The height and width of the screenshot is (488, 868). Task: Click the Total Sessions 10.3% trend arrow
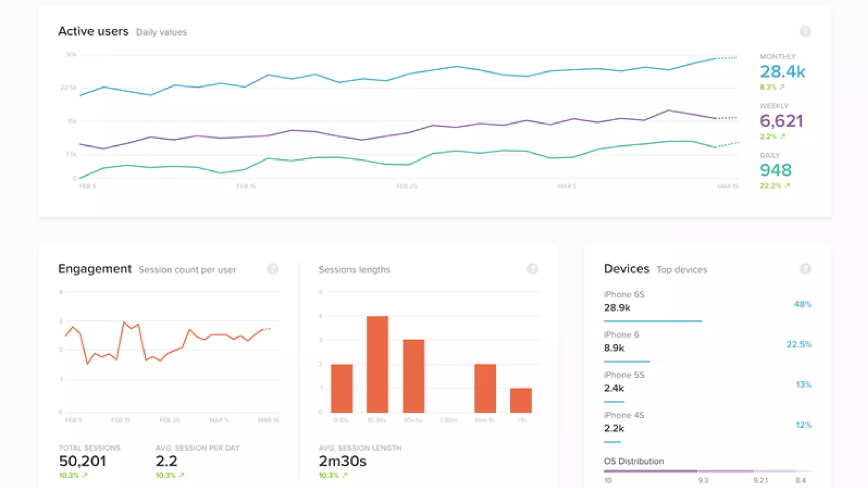tap(85, 475)
